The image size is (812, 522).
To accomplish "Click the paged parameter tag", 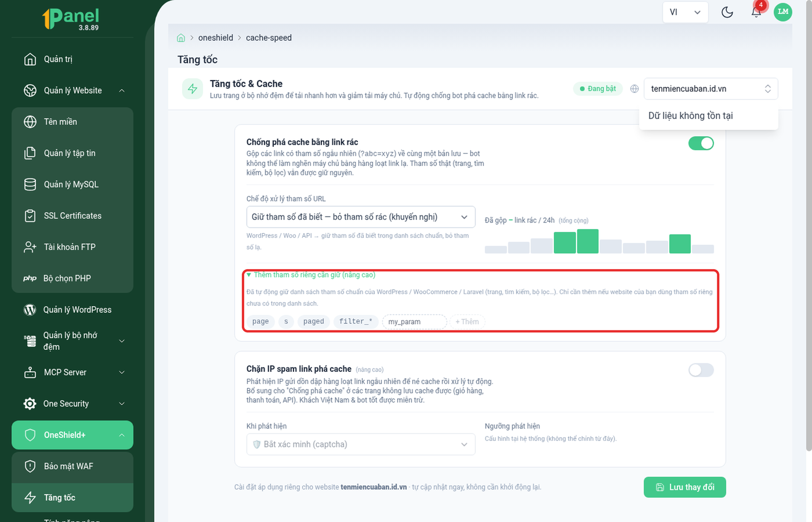I will (x=314, y=321).
